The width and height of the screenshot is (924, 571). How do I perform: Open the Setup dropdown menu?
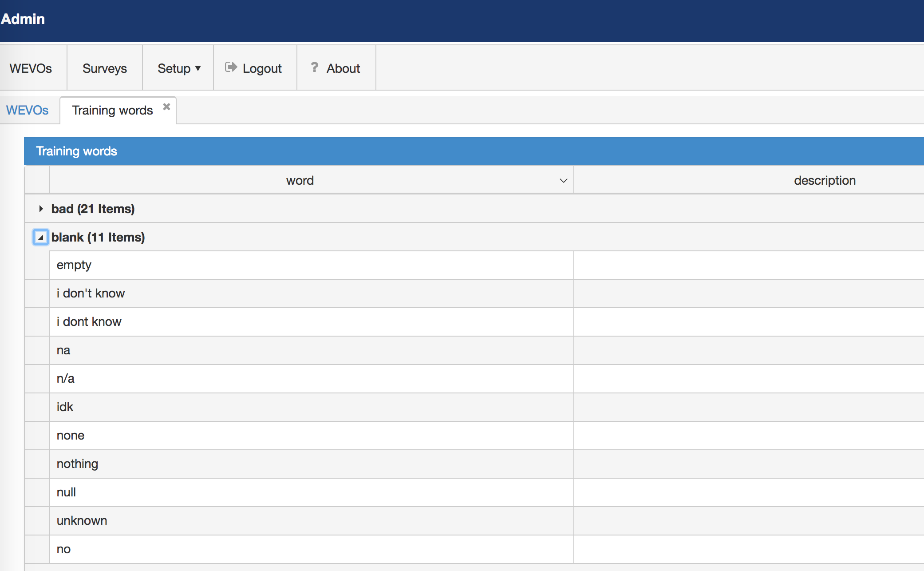point(178,68)
